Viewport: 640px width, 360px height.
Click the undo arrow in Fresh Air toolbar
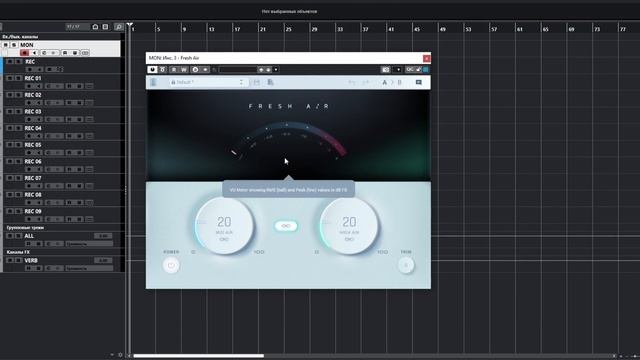351,82
